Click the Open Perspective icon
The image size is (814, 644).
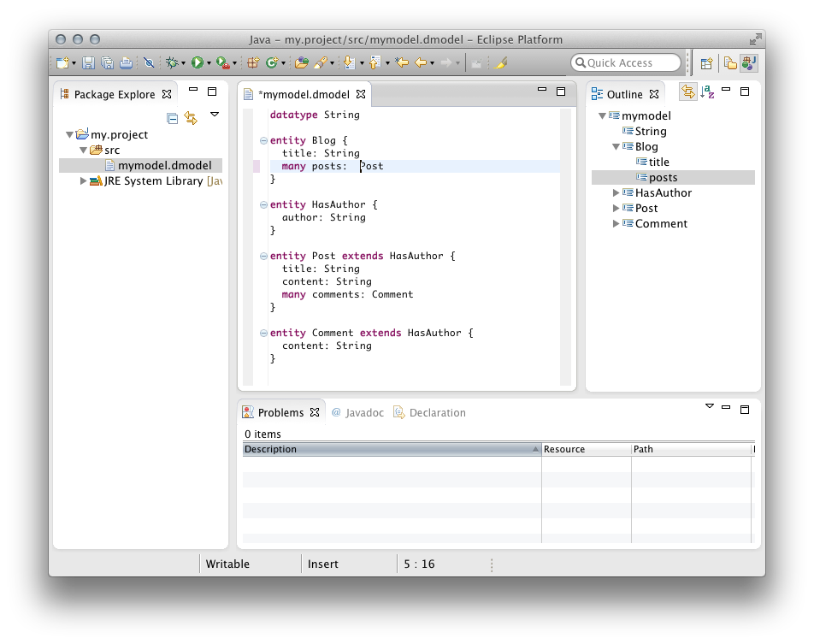tap(706, 63)
